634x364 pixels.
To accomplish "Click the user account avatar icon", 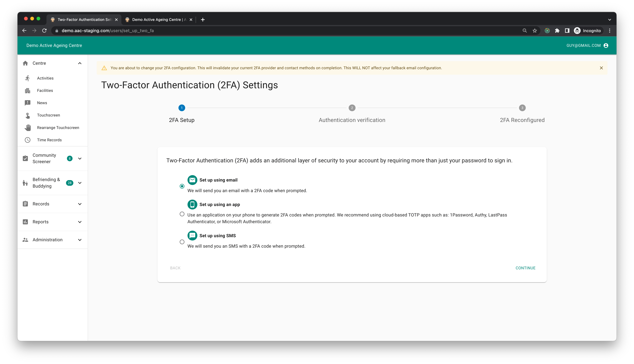I will pos(606,46).
